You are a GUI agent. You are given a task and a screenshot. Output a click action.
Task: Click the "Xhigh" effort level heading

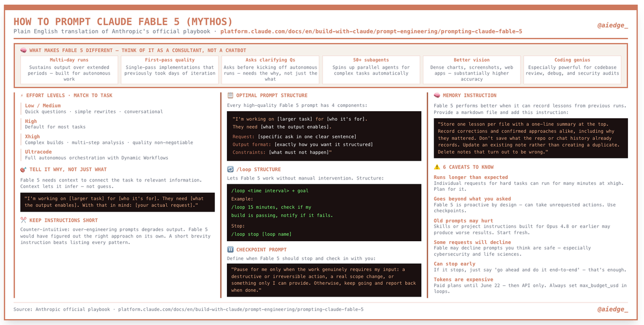point(32,136)
